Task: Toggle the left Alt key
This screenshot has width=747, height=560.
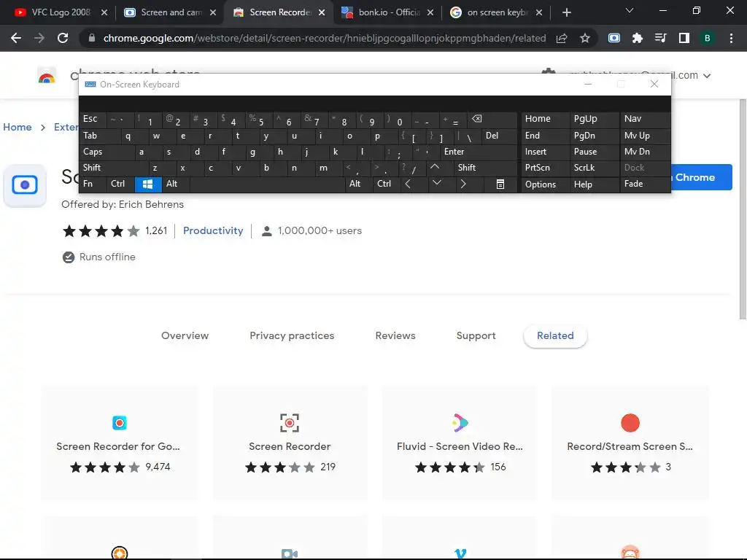Action: pos(176,184)
